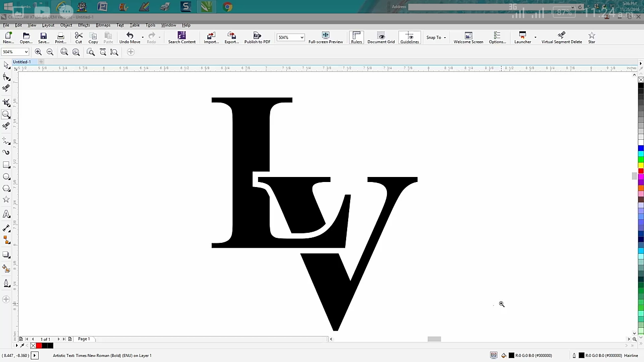Select the Parallel Dimension tool
This screenshot has height=362, width=644.
click(x=6, y=228)
